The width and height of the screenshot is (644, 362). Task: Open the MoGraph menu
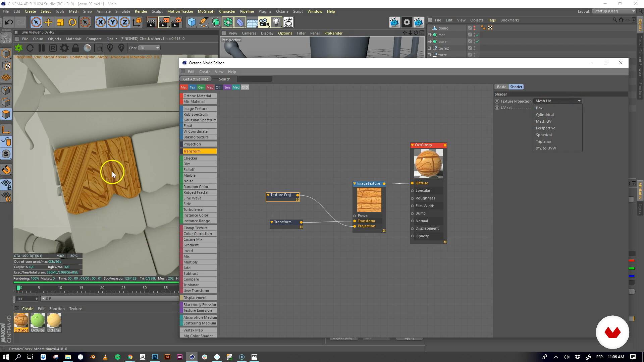click(x=206, y=11)
